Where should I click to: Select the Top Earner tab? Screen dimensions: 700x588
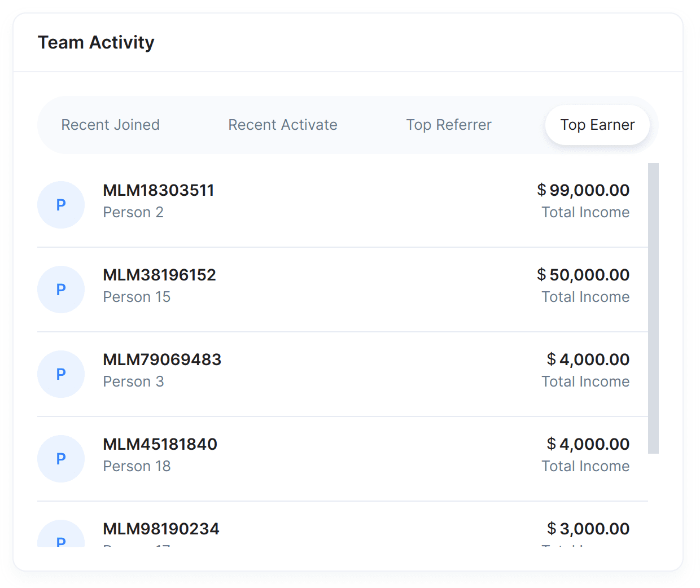597,125
